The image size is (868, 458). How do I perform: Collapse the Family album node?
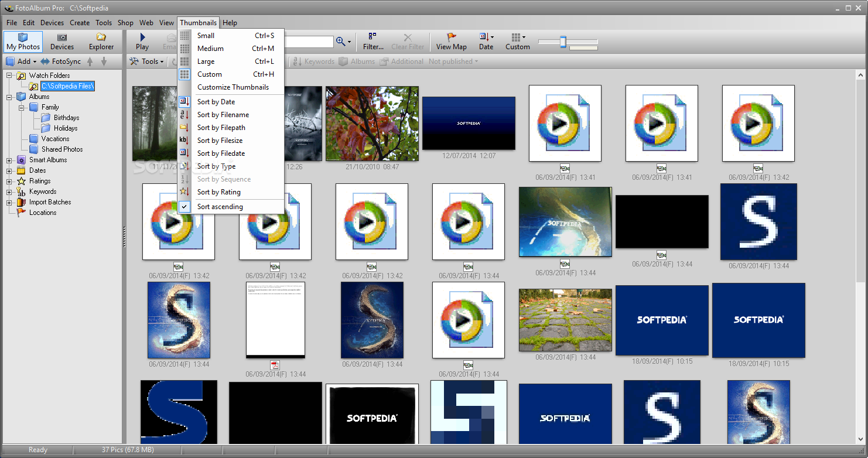(22, 107)
